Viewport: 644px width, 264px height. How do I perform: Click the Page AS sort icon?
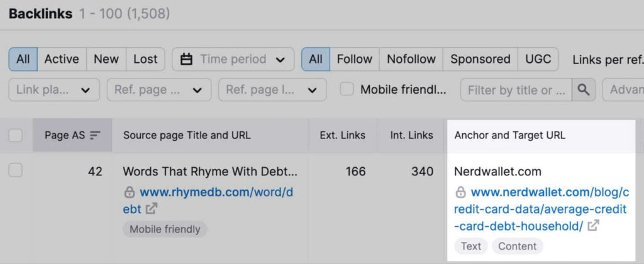point(95,135)
